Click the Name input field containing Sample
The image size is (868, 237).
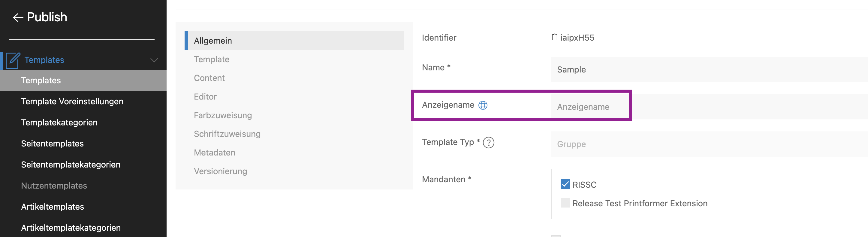tap(708, 69)
